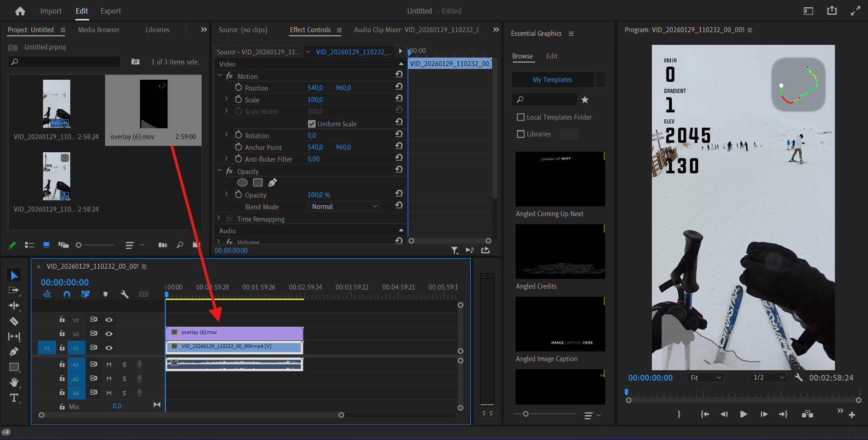The height and width of the screenshot is (440, 868).
Task: Click the captions CC icon in timeline
Action: pyautogui.click(x=144, y=294)
